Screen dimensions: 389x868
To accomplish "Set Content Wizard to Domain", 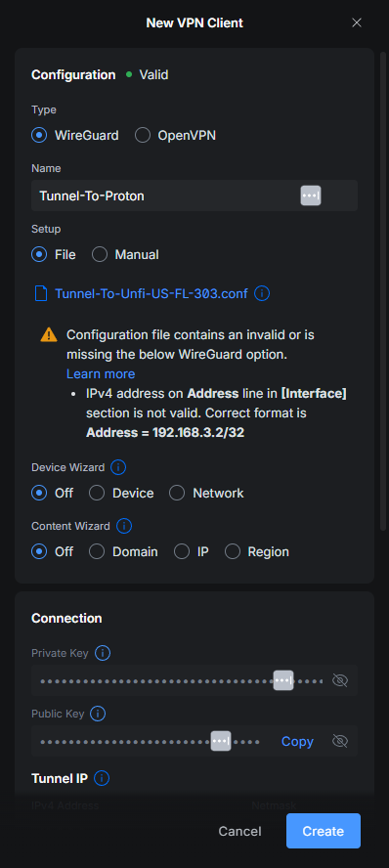I will point(97,552).
